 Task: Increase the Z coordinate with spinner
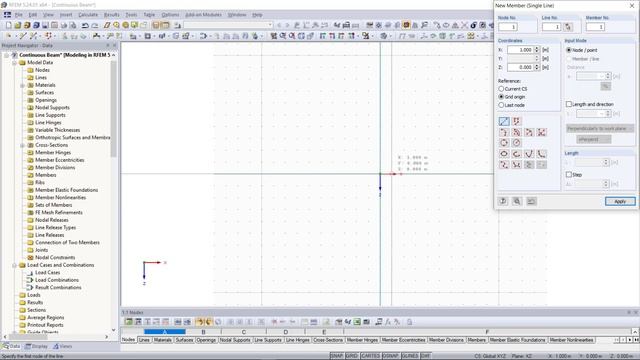point(537,65)
